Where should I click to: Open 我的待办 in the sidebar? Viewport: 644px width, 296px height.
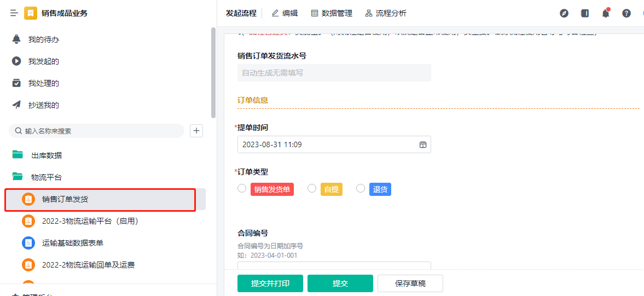(44, 39)
